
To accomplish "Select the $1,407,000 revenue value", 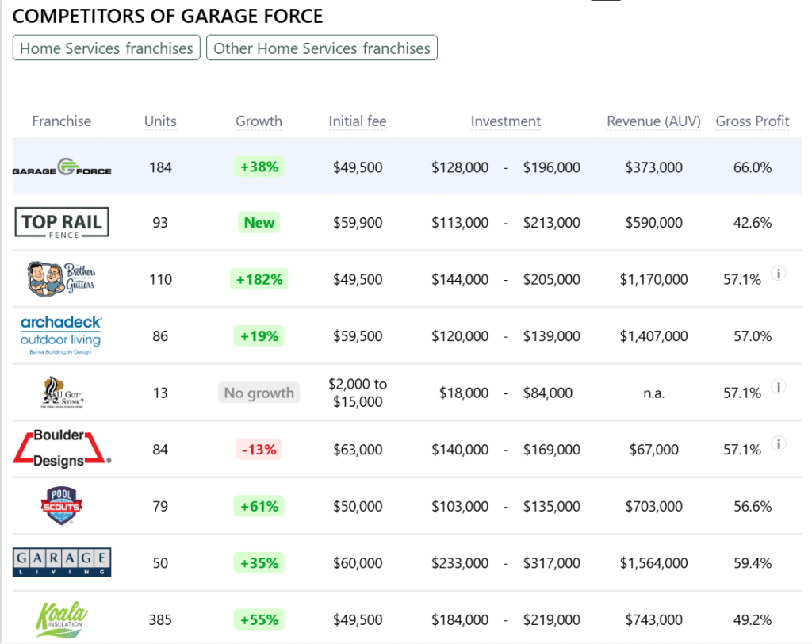I will pyautogui.click(x=653, y=335).
